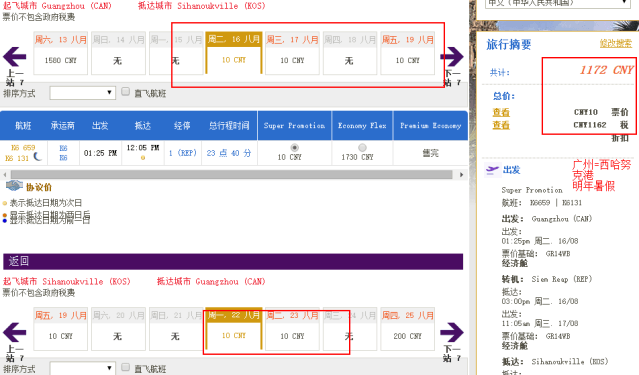The height and width of the screenshot is (375, 639).
Task: Click 修改搜索 modify search link
Action: click(615, 43)
